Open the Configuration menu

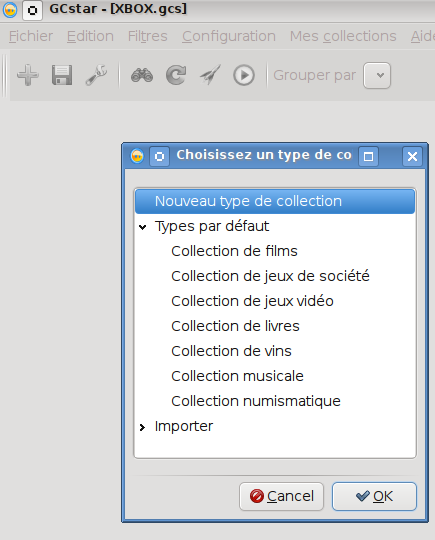point(229,36)
